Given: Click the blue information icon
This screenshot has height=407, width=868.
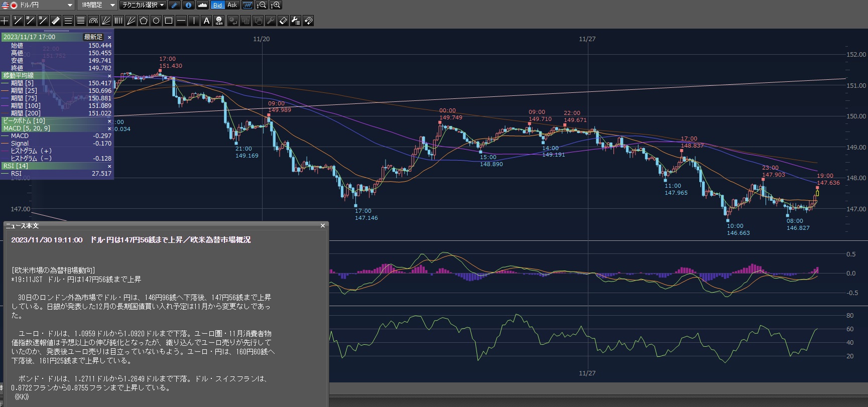Looking at the screenshot, I should coord(188,5).
